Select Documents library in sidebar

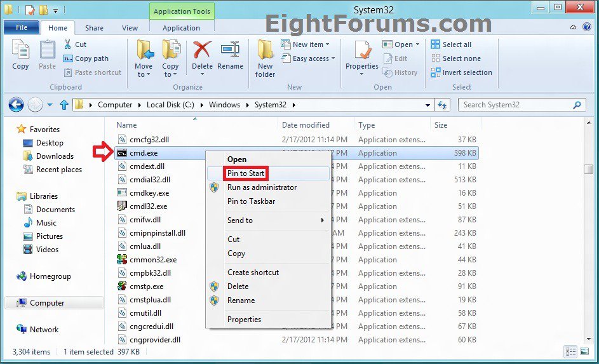tap(55, 209)
